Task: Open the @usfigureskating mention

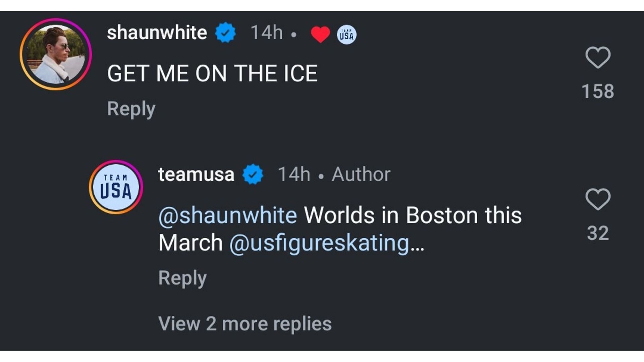Action: (x=319, y=243)
